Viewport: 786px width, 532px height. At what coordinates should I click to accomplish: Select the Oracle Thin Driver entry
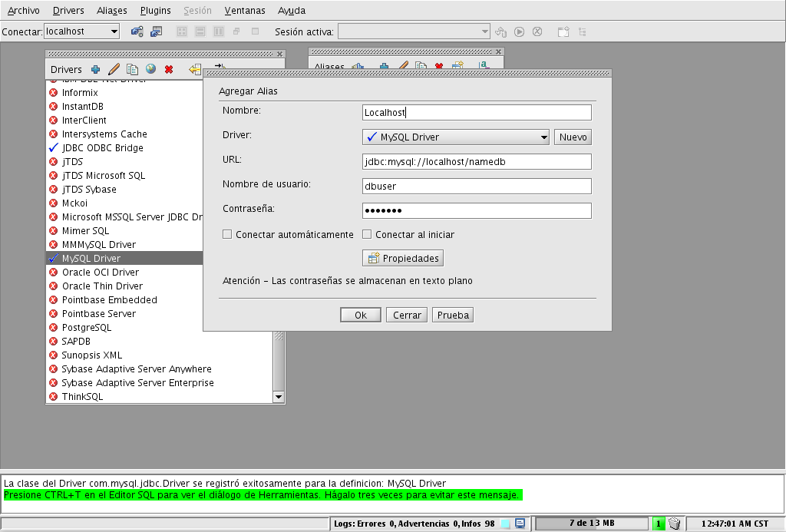(125, 286)
